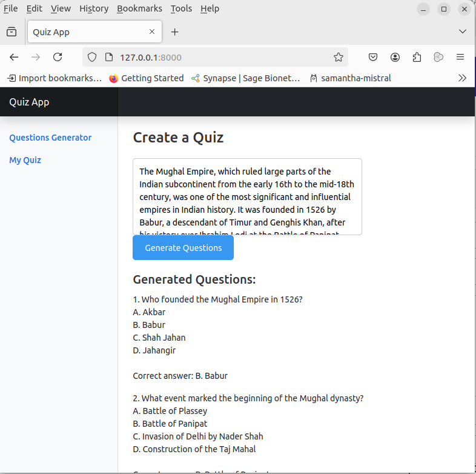This screenshot has width=476, height=474.
Task: Open the Firefox account icon
Action: pos(395,57)
